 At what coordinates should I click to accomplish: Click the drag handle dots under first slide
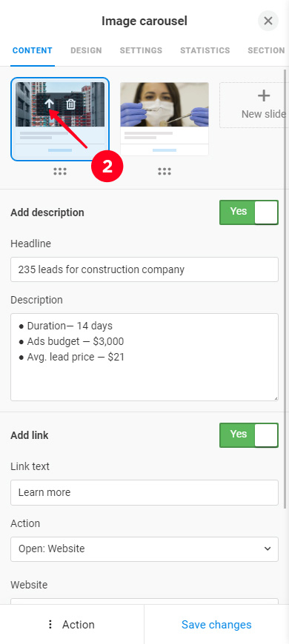60,172
